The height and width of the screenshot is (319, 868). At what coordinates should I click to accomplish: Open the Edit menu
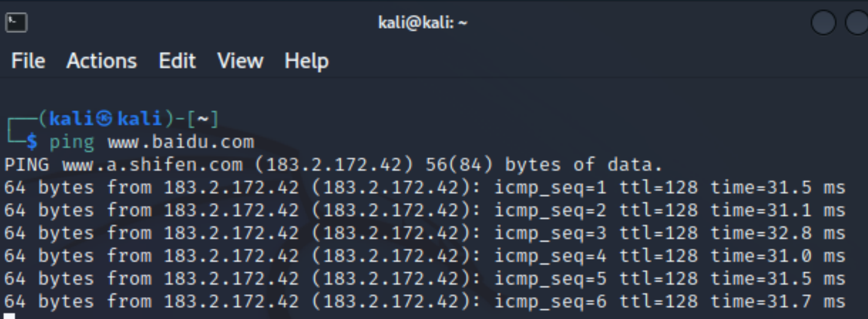[178, 61]
